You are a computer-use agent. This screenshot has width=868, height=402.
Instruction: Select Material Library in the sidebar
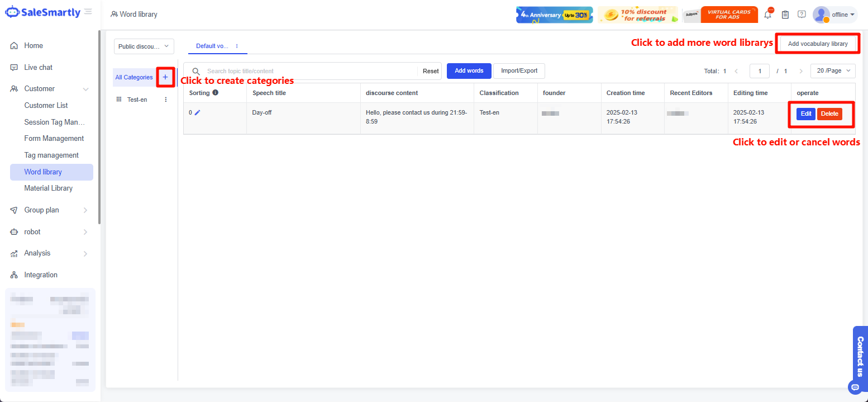tap(49, 188)
